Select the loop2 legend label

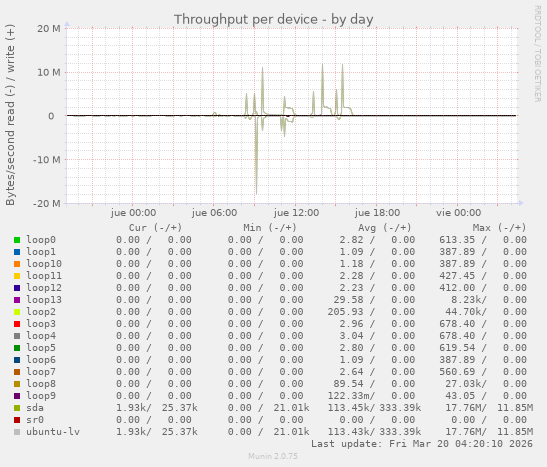tap(41, 312)
